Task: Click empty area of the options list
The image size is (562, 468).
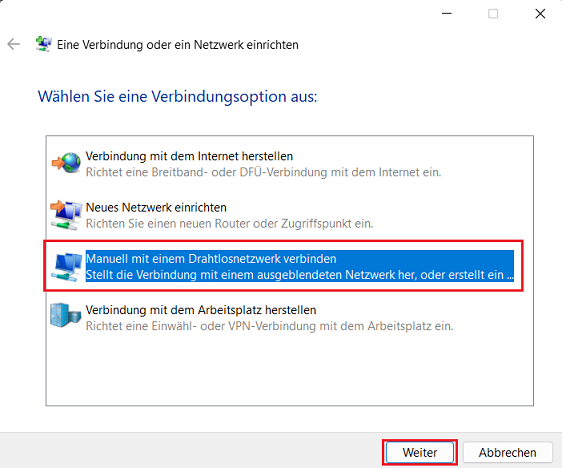Action: click(290, 371)
